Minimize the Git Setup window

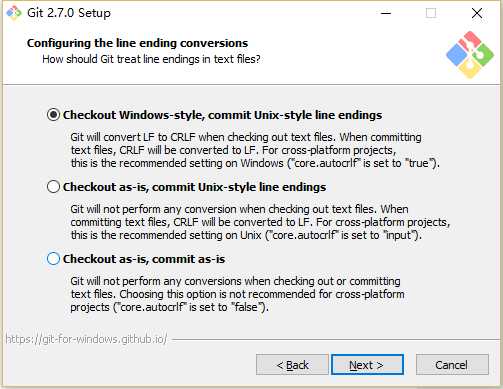(x=386, y=13)
